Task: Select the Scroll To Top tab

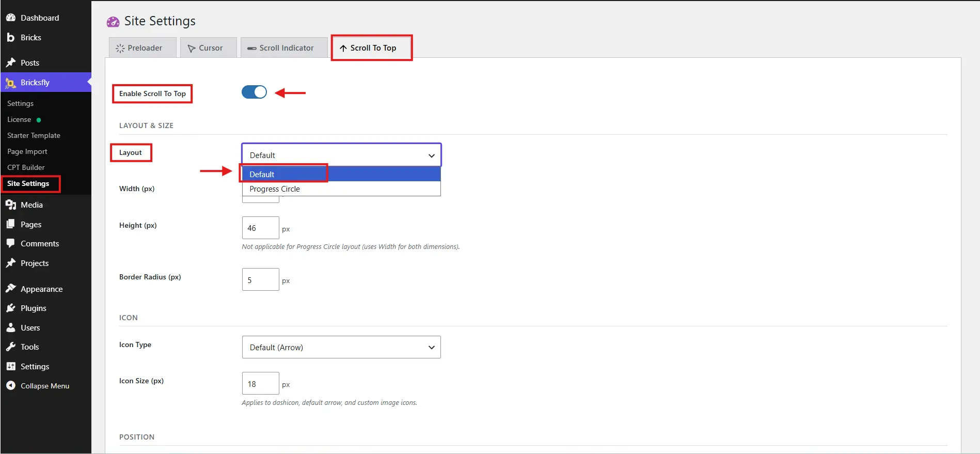Action: 371,48
